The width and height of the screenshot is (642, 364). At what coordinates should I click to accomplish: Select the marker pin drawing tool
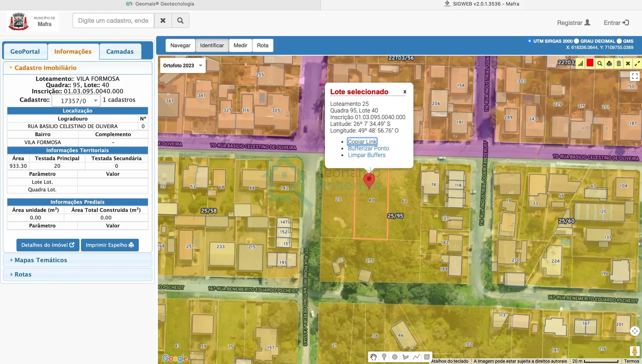click(x=384, y=357)
